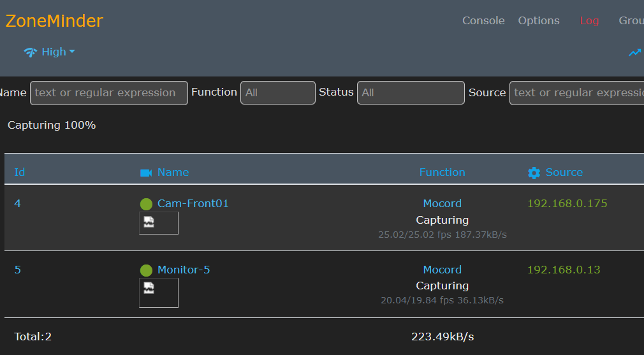Image resolution: width=644 pixels, height=355 pixels.
Task: Open the Status filter dropdown
Action: [x=411, y=93]
